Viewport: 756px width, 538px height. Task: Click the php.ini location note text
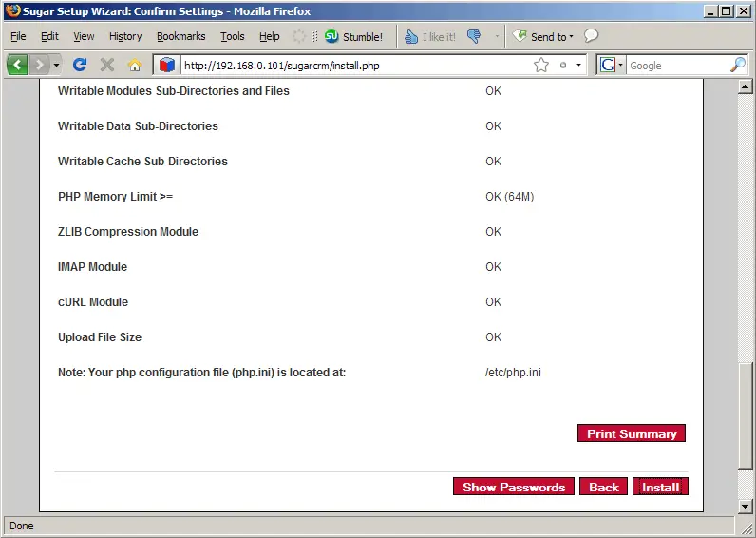pyautogui.click(x=202, y=373)
